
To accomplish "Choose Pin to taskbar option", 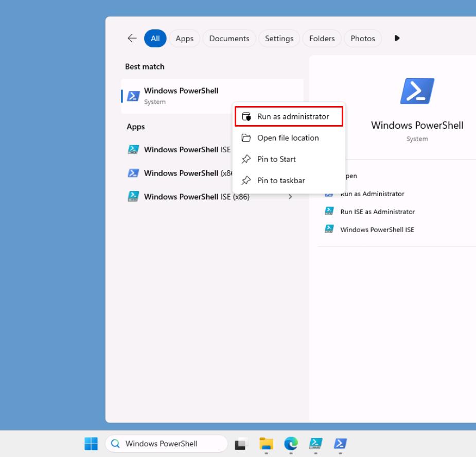I will (x=281, y=181).
